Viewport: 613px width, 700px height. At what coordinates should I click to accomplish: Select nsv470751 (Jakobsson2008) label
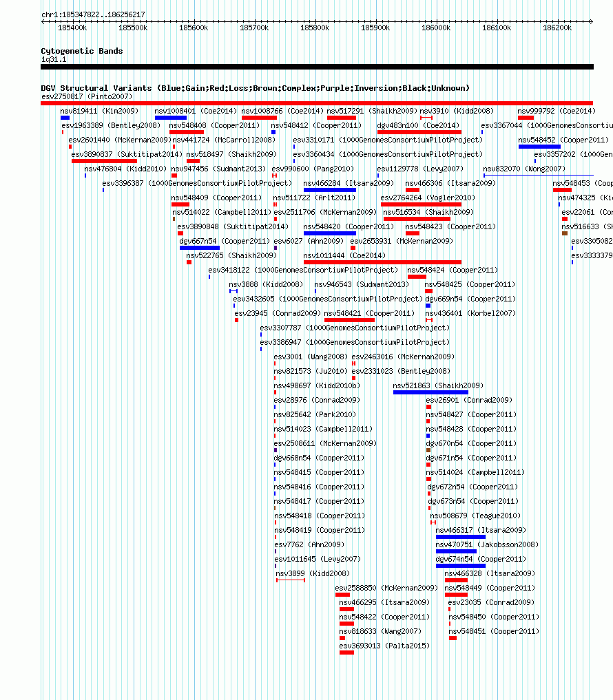tap(487, 544)
